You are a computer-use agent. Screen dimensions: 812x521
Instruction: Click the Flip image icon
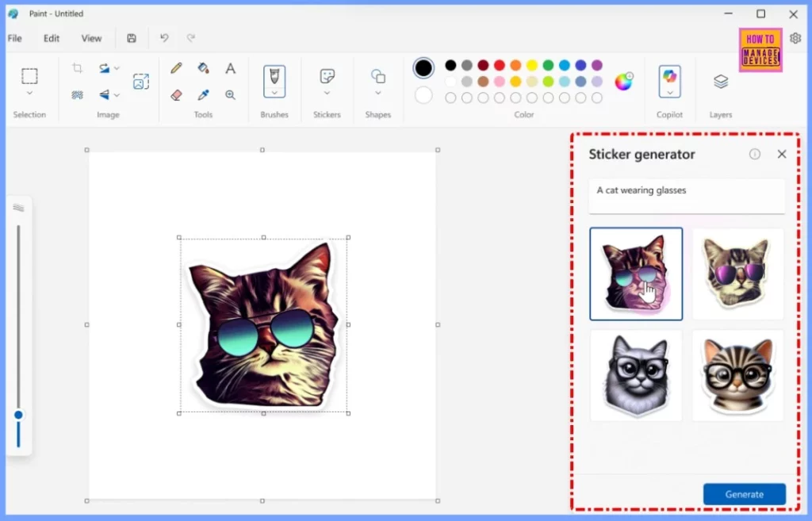pyautogui.click(x=104, y=95)
